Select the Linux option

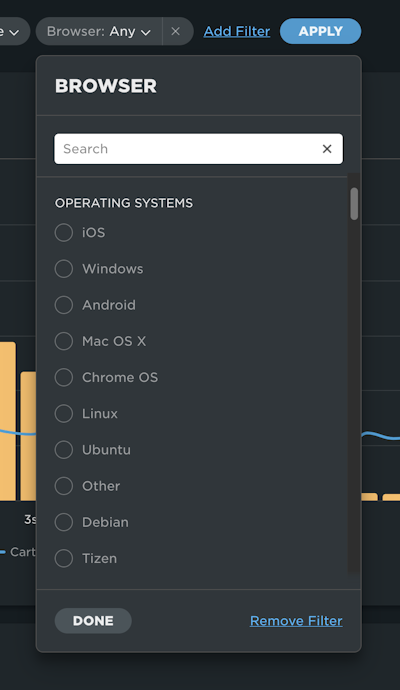tap(64, 413)
